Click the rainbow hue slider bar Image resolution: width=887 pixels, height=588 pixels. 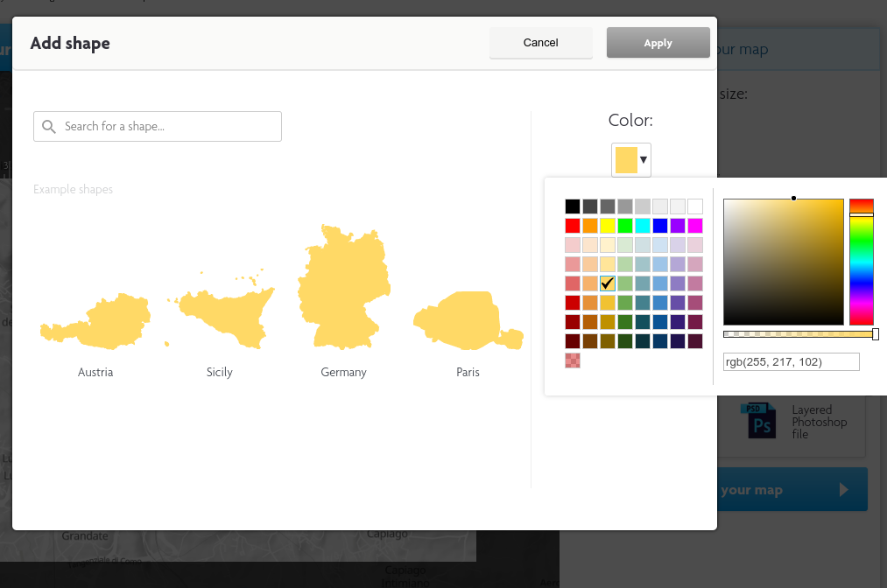862,262
